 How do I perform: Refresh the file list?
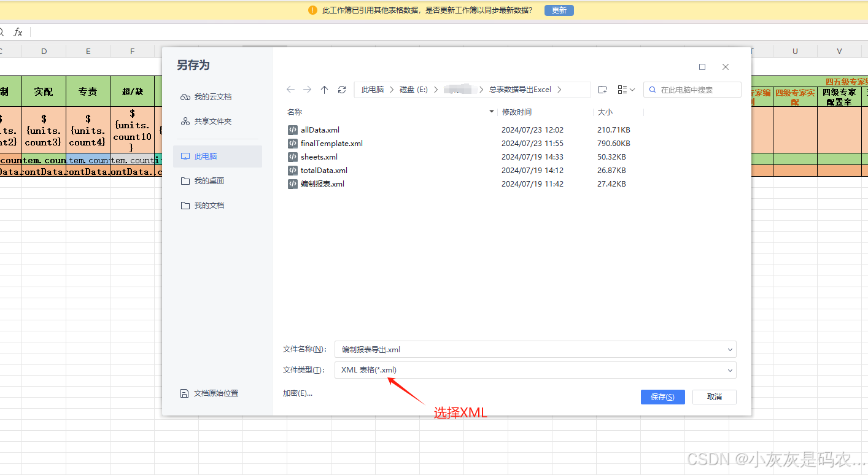[342, 90]
